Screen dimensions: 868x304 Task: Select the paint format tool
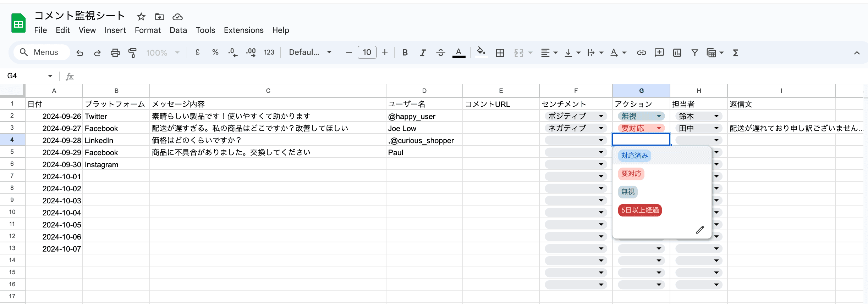[x=132, y=53]
